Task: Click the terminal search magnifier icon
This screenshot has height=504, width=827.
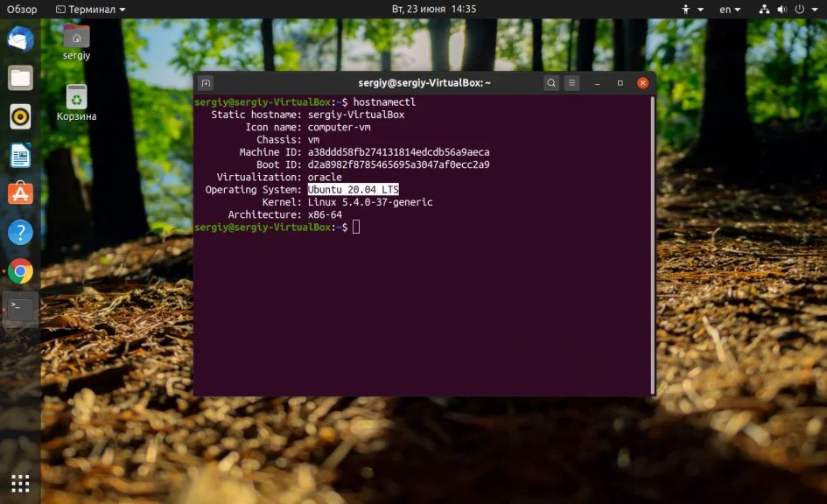Action: coord(551,83)
